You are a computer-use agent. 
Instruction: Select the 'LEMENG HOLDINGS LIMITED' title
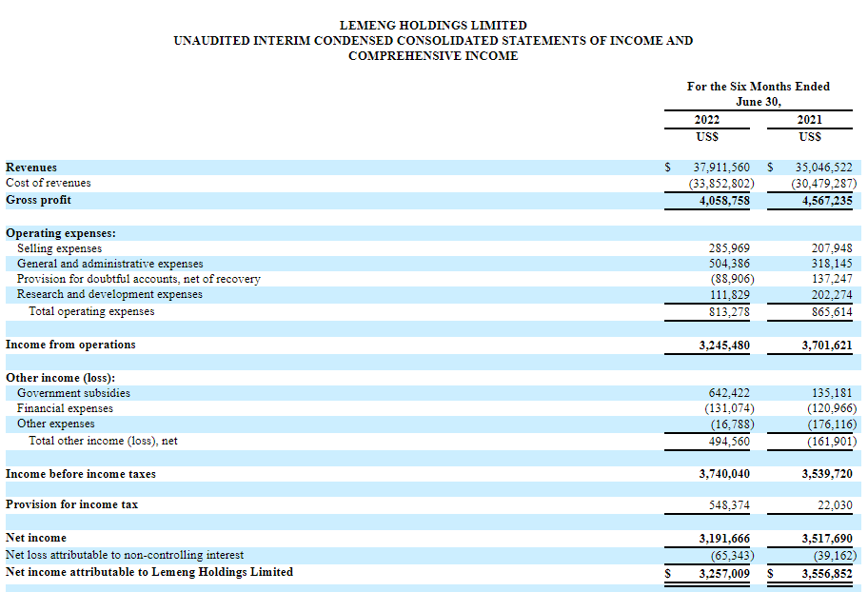[433, 26]
